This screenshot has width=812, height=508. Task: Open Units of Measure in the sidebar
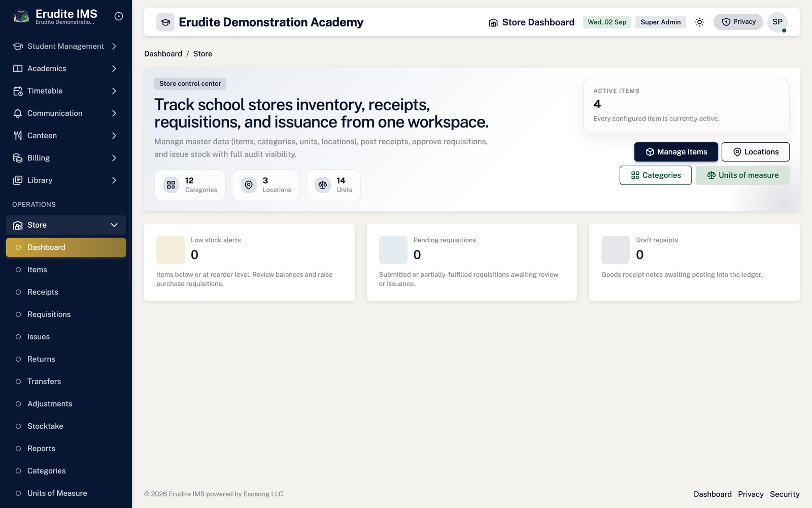[x=66, y=493]
